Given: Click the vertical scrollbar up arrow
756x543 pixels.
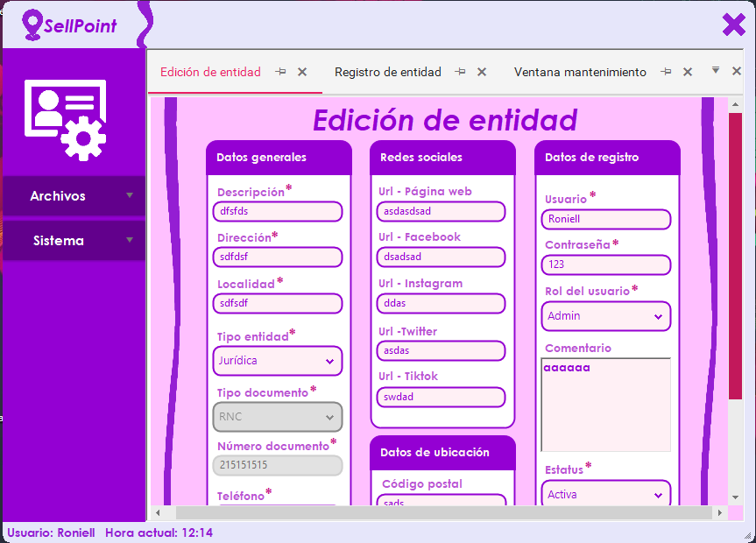Looking at the screenshot, I should [x=735, y=104].
